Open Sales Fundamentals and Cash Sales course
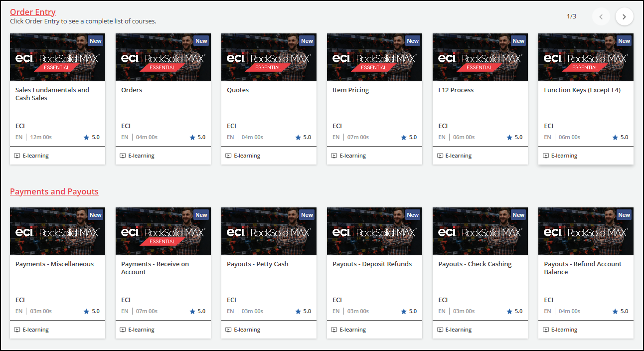644x351 pixels. click(52, 94)
